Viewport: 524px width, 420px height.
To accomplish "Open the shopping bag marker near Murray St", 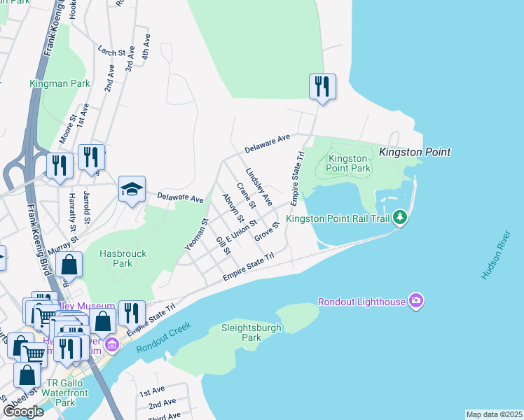I will pos(69,265).
